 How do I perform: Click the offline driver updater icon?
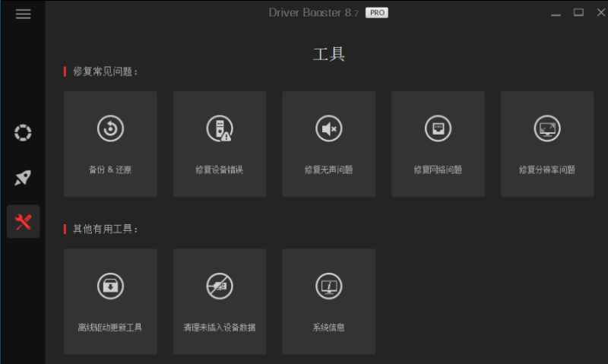pos(110,286)
